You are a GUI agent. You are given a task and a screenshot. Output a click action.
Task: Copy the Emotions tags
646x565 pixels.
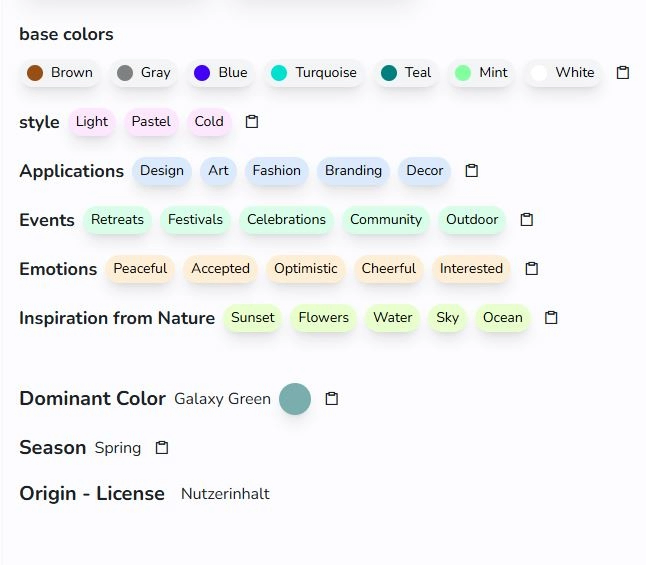point(531,269)
